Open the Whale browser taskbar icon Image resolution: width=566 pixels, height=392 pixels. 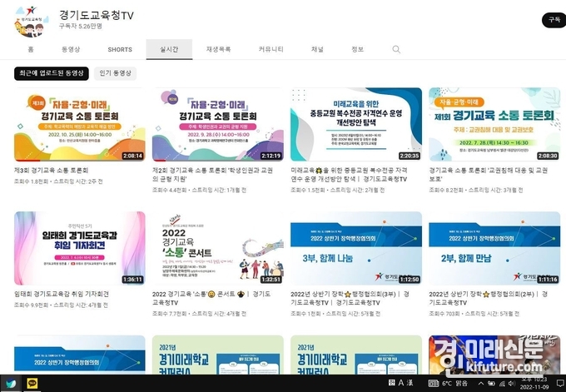click(11, 384)
